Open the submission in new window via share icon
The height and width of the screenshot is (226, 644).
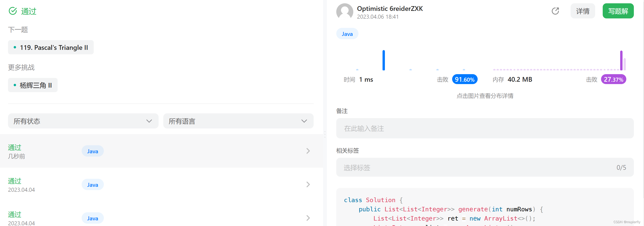click(x=556, y=11)
